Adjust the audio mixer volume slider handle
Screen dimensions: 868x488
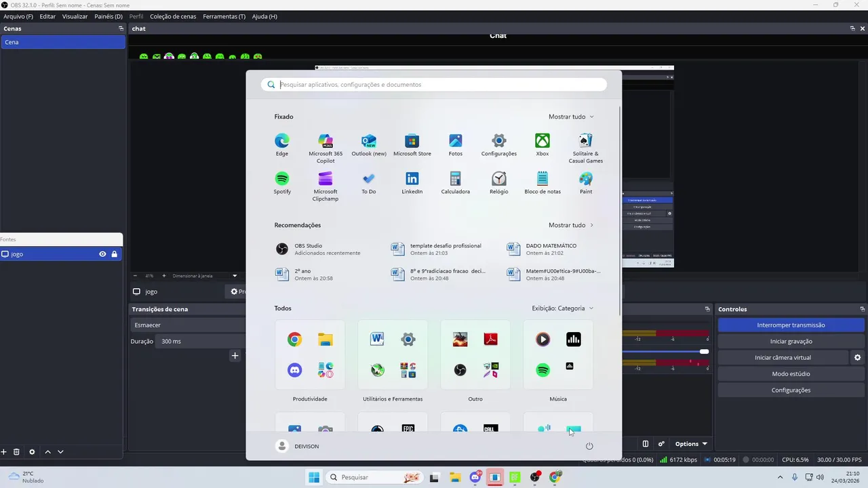tap(704, 351)
